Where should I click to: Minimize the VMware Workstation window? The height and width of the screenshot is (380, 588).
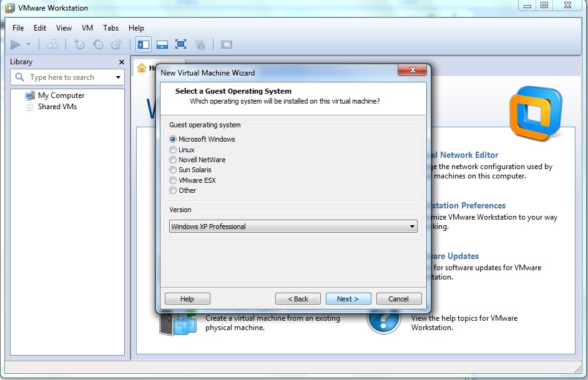[527, 5]
